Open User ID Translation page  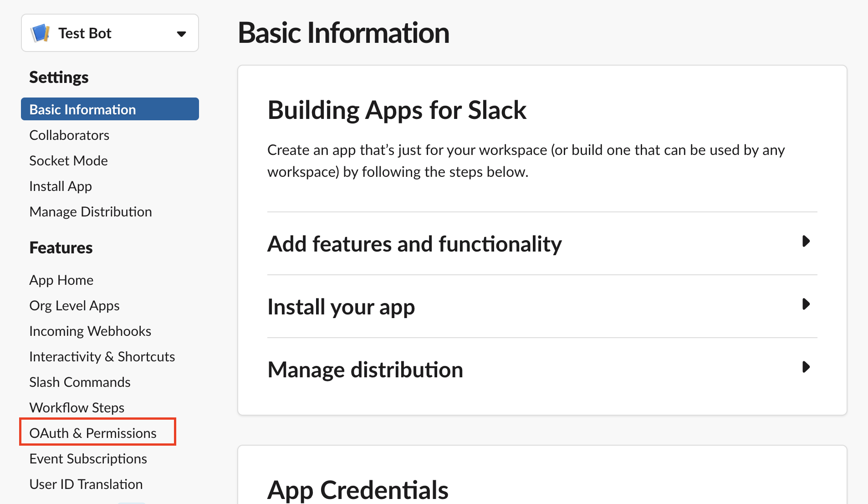pyautogui.click(x=86, y=484)
